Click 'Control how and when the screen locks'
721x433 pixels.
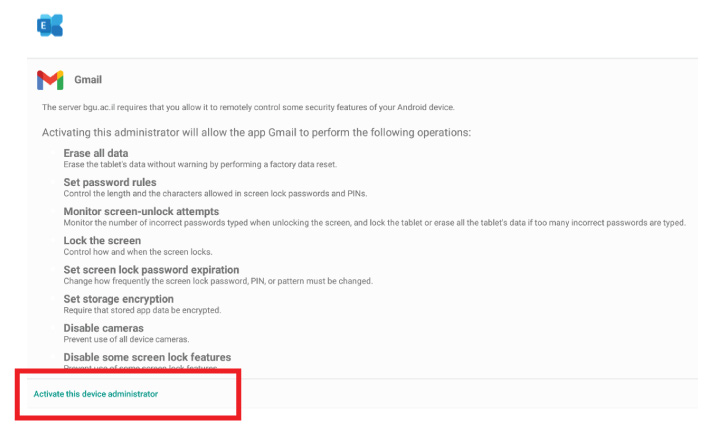pyautogui.click(x=138, y=252)
